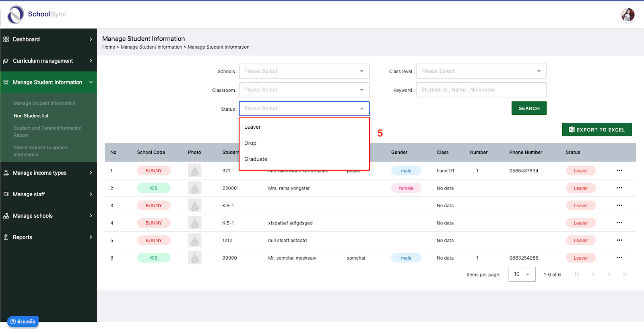Click photo placeholder for student 1212
Viewport: 644px width, 334px height.
tap(195, 240)
